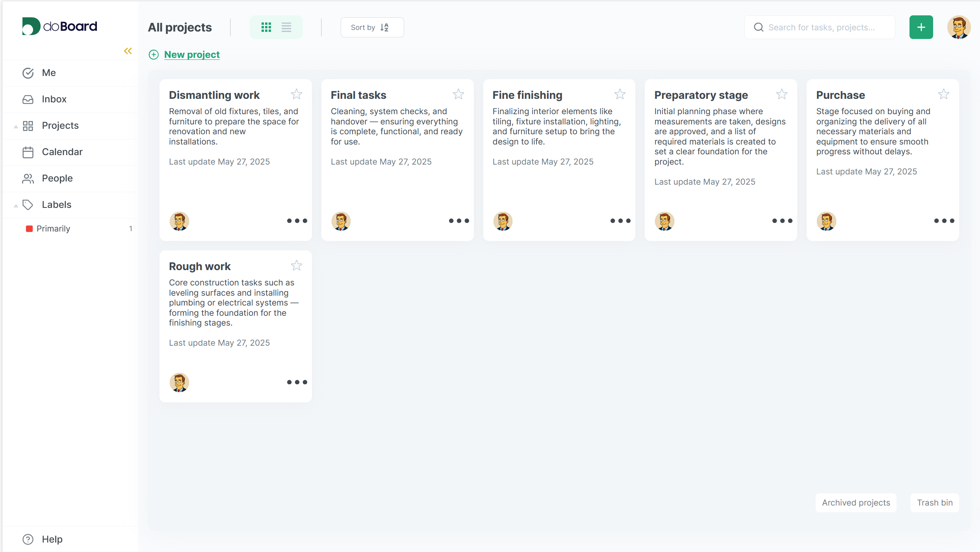Open the three-dot menu on Final tasks card
Image resolution: width=980 pixels, height=552 pixels.
pyautogui.click(x=458, y=221)
